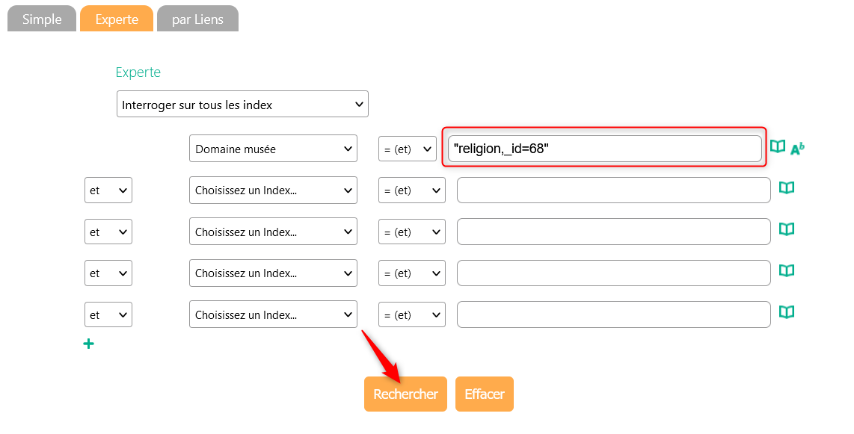Click the field containing "religion,_id=68"
Image resolution: width=854 pixels, height=434 pixels.
605,148
